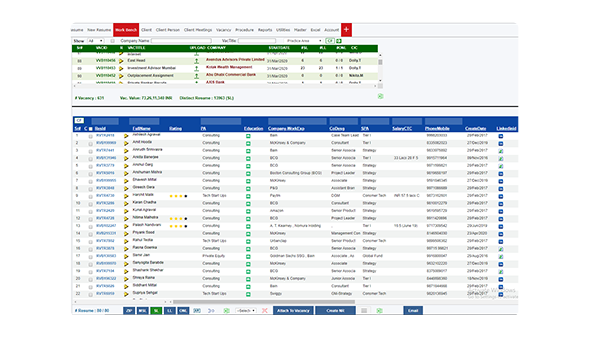
Task: Open the Show All dropdown
Action: [95, 41]
